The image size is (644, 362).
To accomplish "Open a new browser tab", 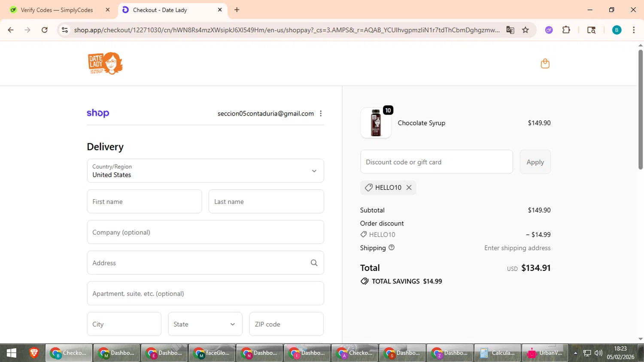I will coord(237,9).
